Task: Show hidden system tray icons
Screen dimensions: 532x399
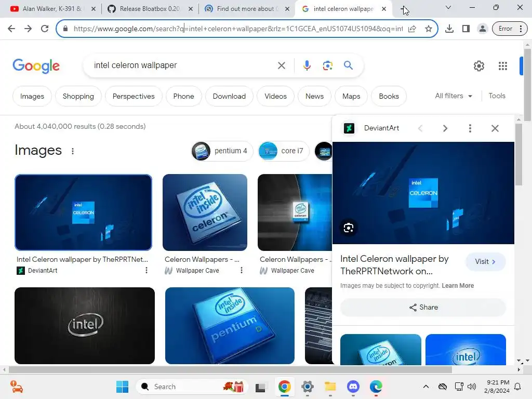Action: [x=426, y=387]
